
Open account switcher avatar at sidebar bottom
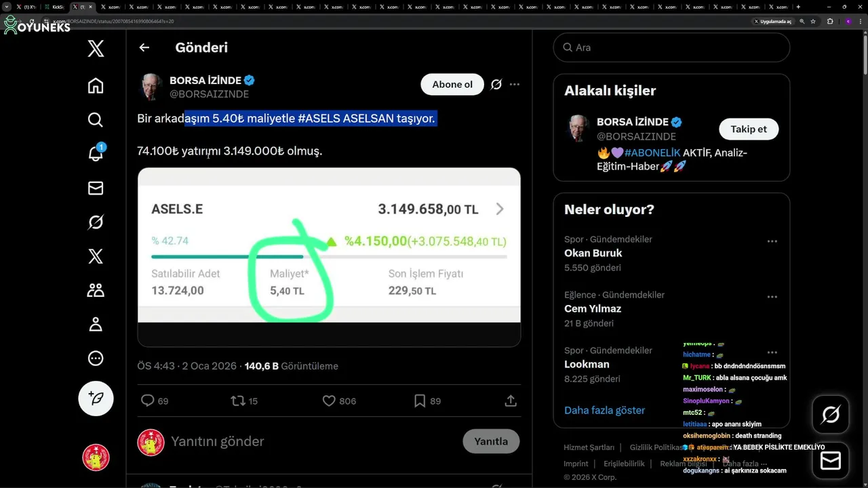pos(96,457)
